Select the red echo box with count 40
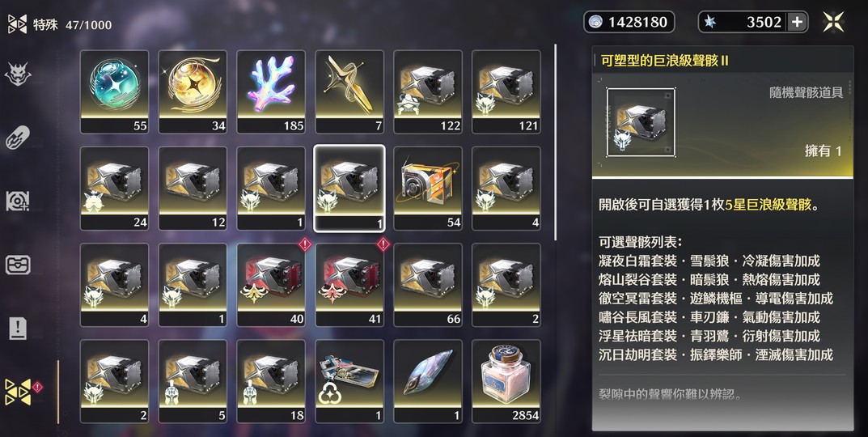 tap(271, 285)
